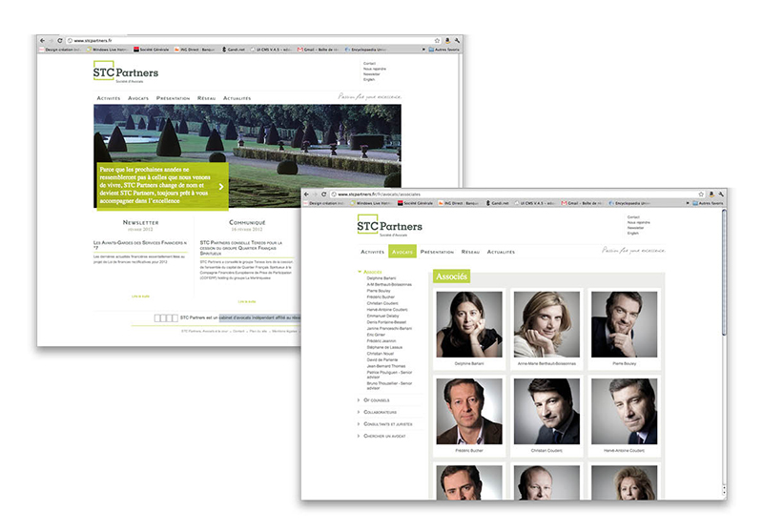Image resolution: width=763 pixels, height=532 pixels.
Task: Open Présentation menu in front associates window
Action: [x=437, y=252]
